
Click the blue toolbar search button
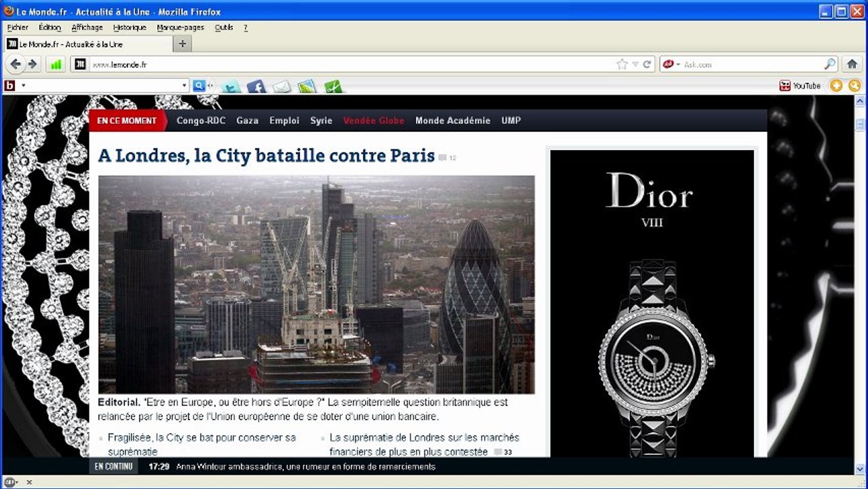pos(198,86)
